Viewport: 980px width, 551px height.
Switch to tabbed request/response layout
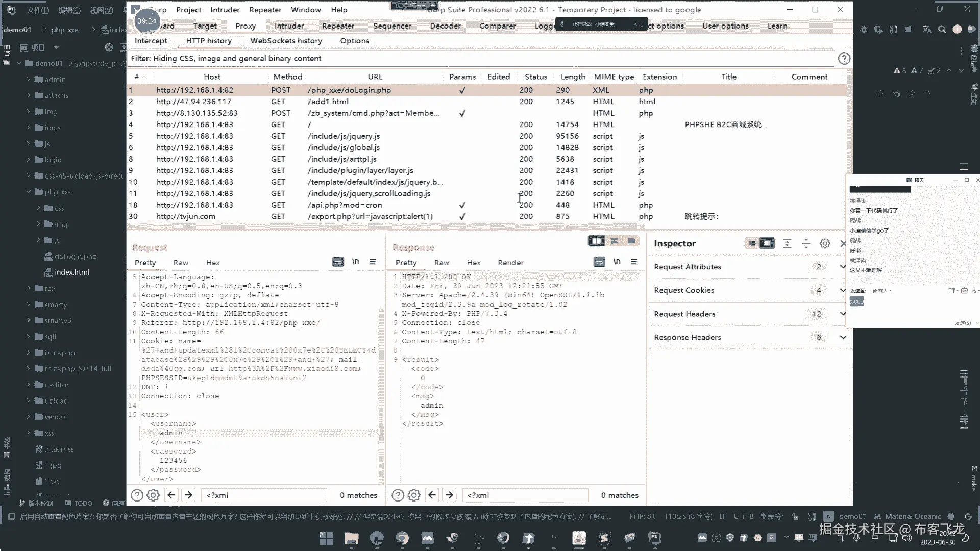click(x=631, y=241)
